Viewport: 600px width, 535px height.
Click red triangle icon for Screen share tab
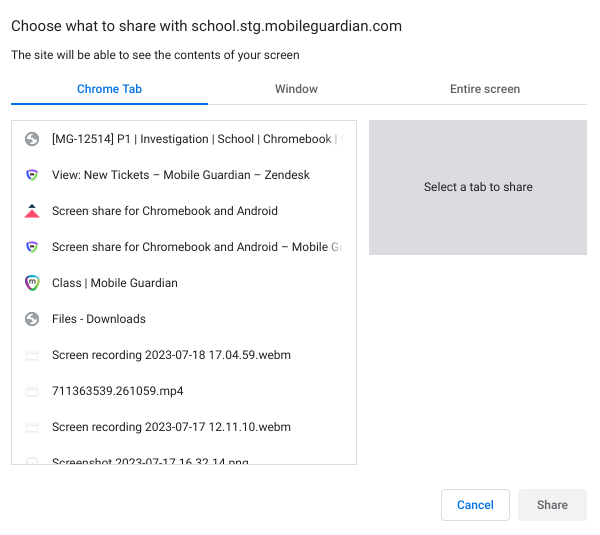[x=32, y=211]
